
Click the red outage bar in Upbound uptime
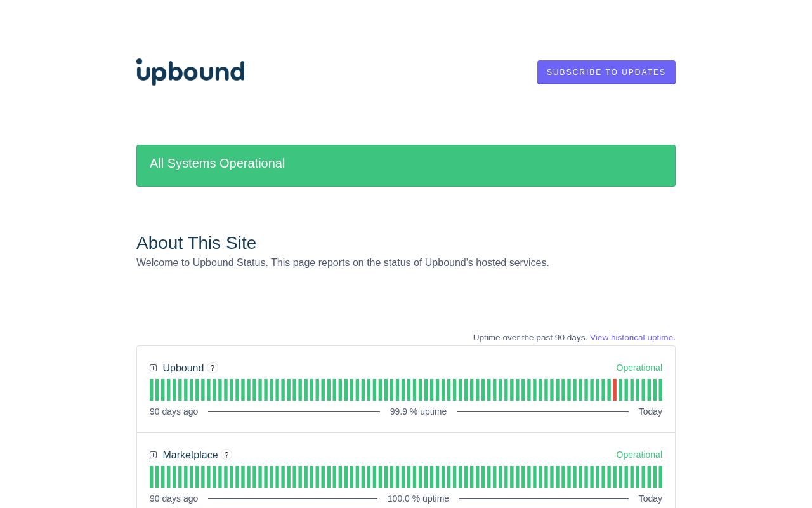tap(615, 390)
